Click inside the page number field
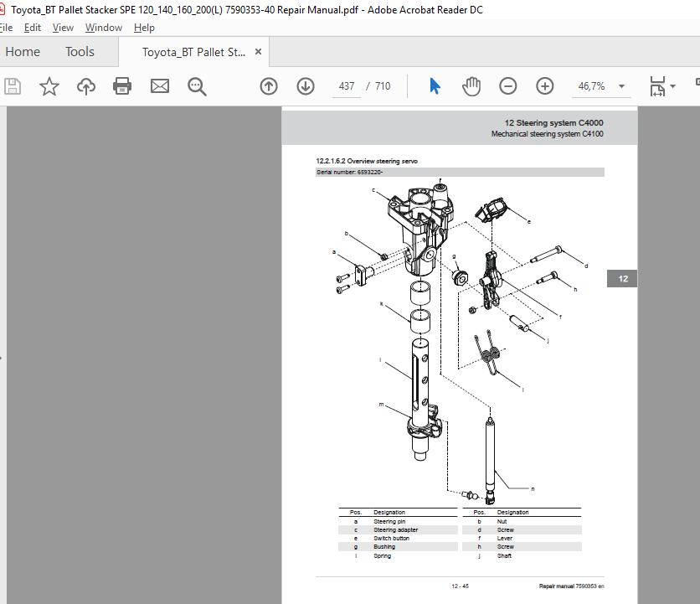Viewport: 700px width, 604px height. [346, 85]
